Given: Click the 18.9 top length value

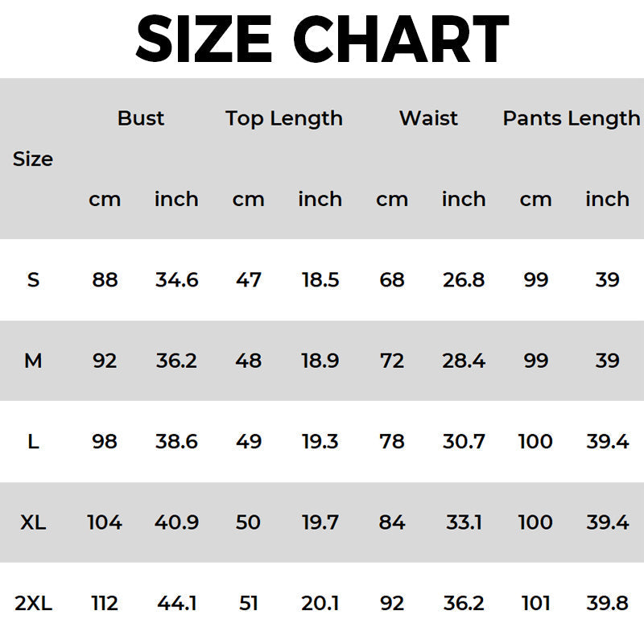Looking at the screenshot, I should [x=320, y=361].
